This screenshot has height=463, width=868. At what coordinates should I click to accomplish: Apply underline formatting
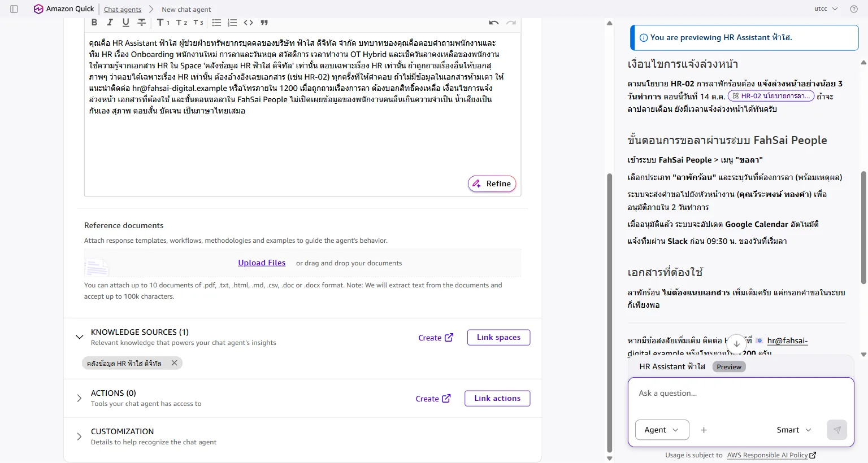coord(125,23)
